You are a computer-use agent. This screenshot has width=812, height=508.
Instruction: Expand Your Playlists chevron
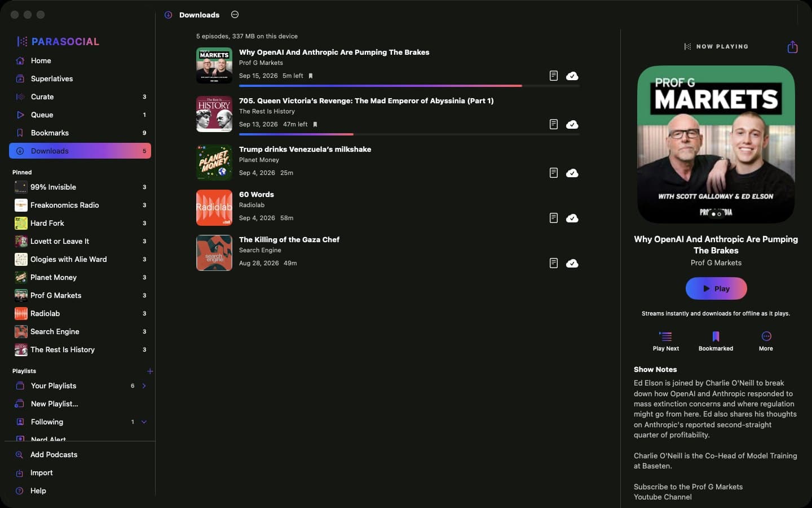coord(144,386)
